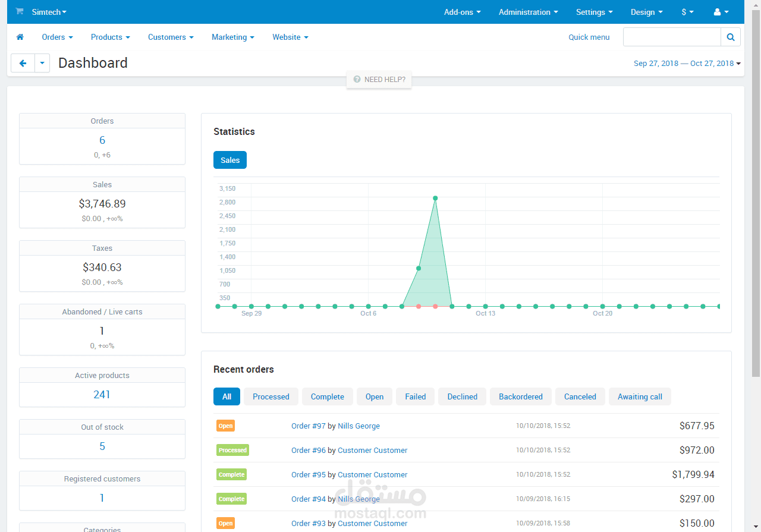Click the Processed status badge of Order #96

(232, 450)
